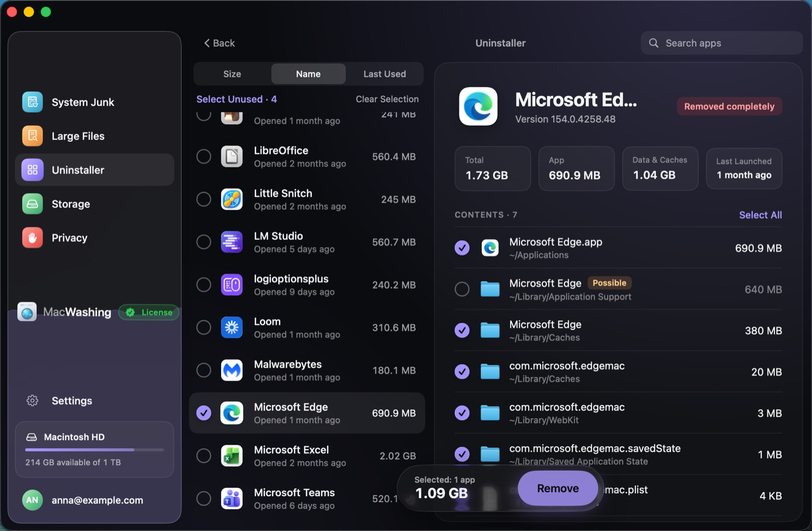Check the Possible Application Support folder item
This screenshot has height=531, width=812.
point(462,289)
